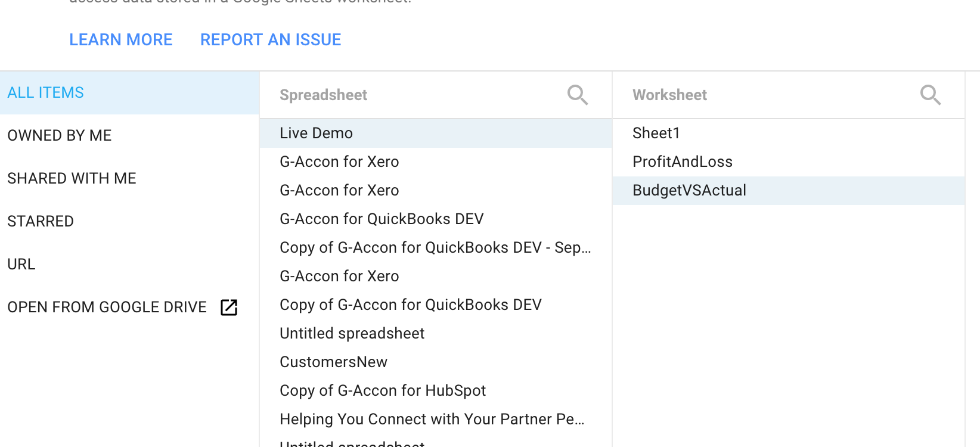The width and height of the screenshot is (980, 447).
Task: Choose OPEN FROM GOOGLE DRIVE
Action: (107, 308)
